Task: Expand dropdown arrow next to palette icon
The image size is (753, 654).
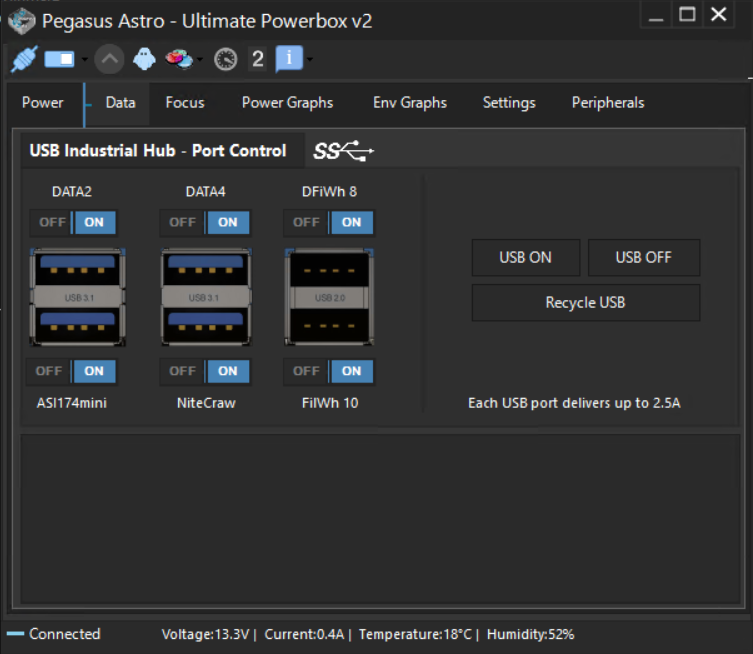Action: pos(200,60)
